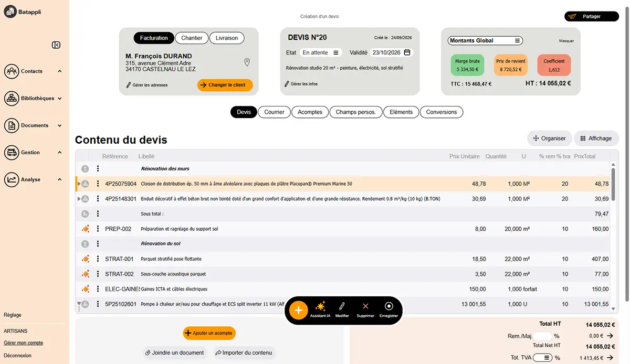Viewport: 630px width, 364px height.
Task: Expand the Gestion sidebar section
Action: pyautogui.click(x=59, y=153)
